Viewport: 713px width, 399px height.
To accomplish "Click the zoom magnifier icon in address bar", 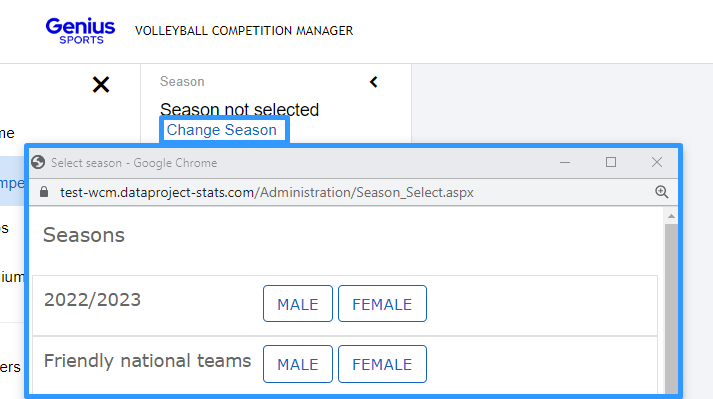I will coord(662,192).
